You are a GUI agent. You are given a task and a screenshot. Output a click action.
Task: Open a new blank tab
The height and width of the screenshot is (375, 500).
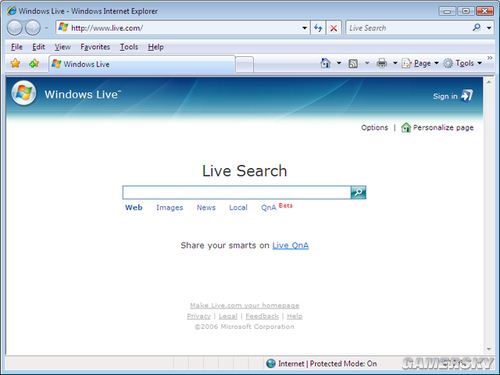245,65
